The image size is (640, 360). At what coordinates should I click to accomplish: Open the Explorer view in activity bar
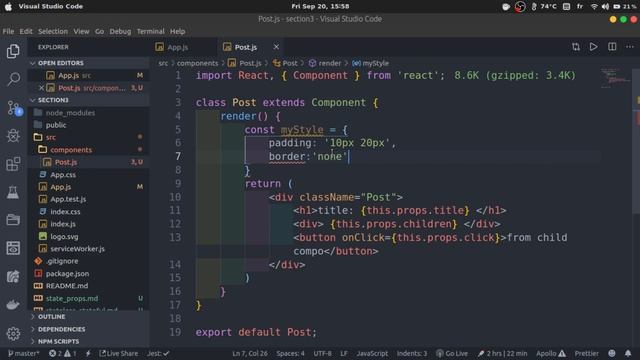tap(13, 51)
